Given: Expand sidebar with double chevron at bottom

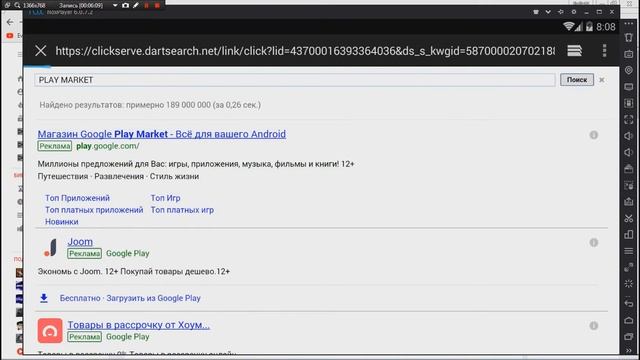Looking at the screenshot, I should click(x=629, y=351).
